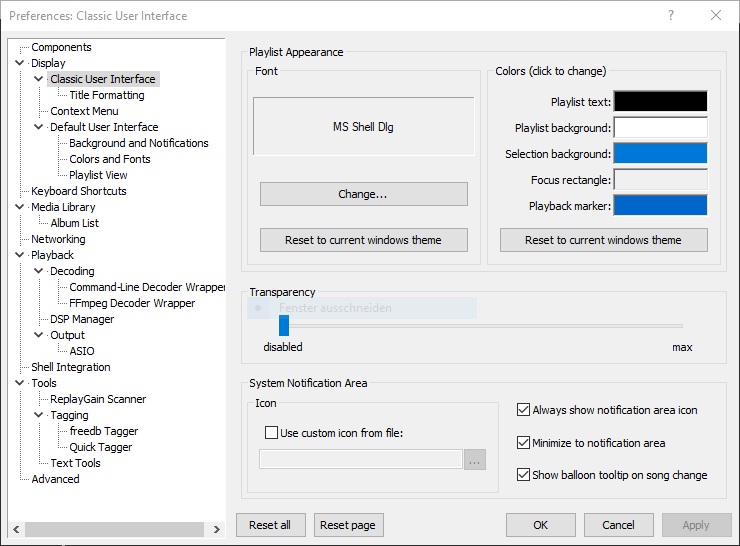Collapse the Display tree node
The width and height of the screenshot is (740, 546).
[20, 63]
